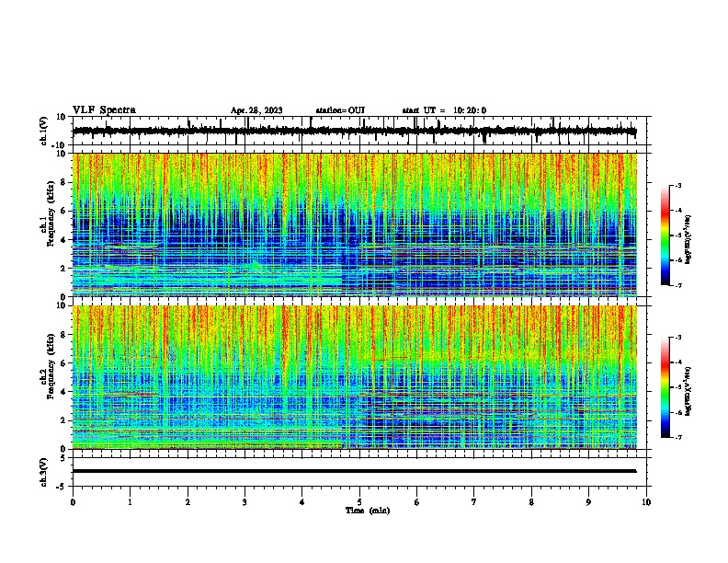This screenshot has height=563, width=728.
Task: Click the time axis tick label "0"
Action: pyautogui.click(x=73, y=502)
